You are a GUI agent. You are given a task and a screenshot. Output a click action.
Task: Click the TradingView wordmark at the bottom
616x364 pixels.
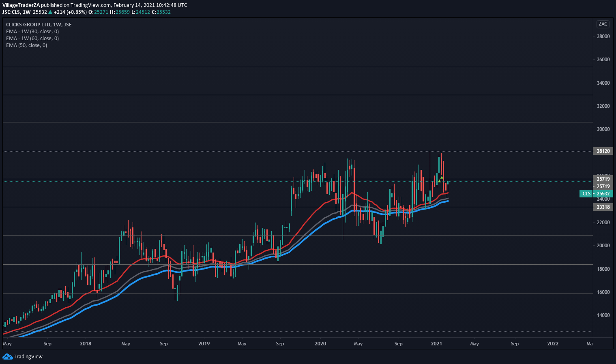(x=28, y=357)
